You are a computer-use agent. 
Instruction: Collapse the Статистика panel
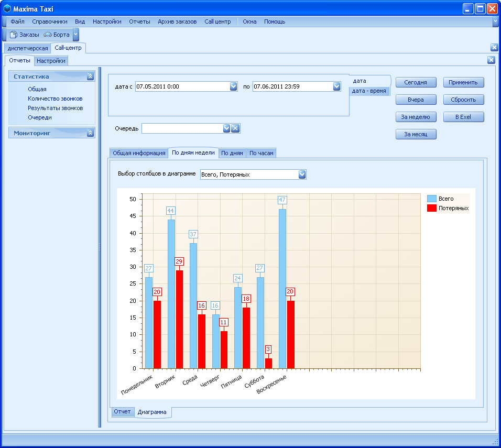click(91, 77)
